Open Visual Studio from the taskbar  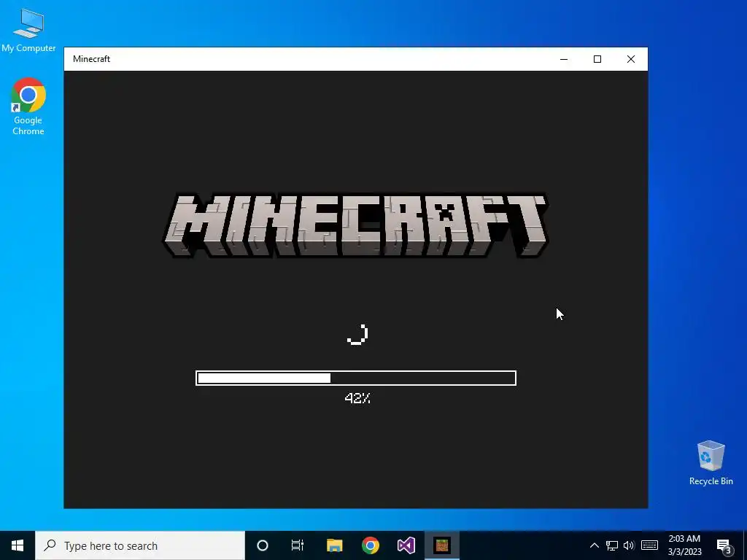coord(406,545)
